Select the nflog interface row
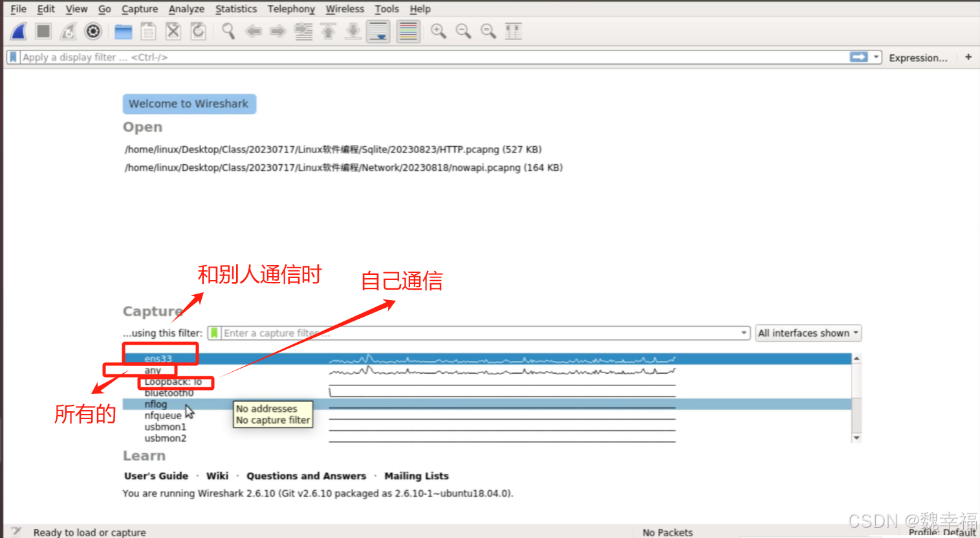 tap(487, 404)
